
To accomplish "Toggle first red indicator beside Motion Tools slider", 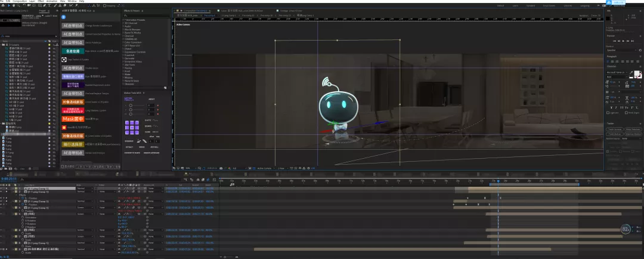I will coord(157,105).
